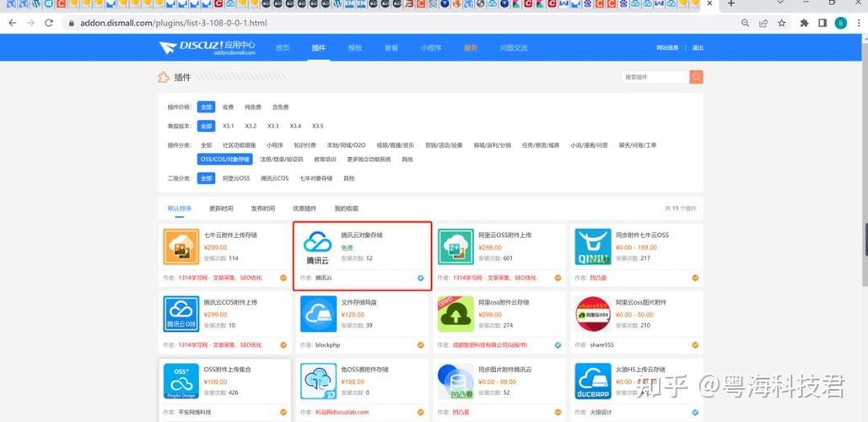Open the 腾讯云对象存储 title link

point(362,235)
